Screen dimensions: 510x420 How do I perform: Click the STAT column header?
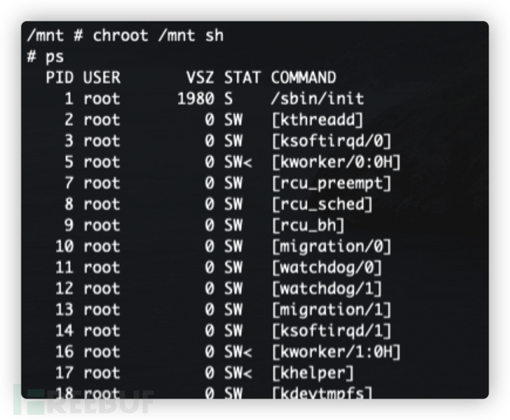click(242, 78)
